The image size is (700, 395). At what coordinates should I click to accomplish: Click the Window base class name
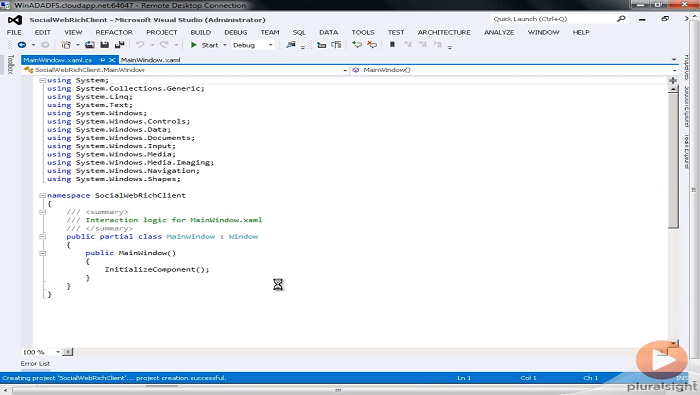243,237
